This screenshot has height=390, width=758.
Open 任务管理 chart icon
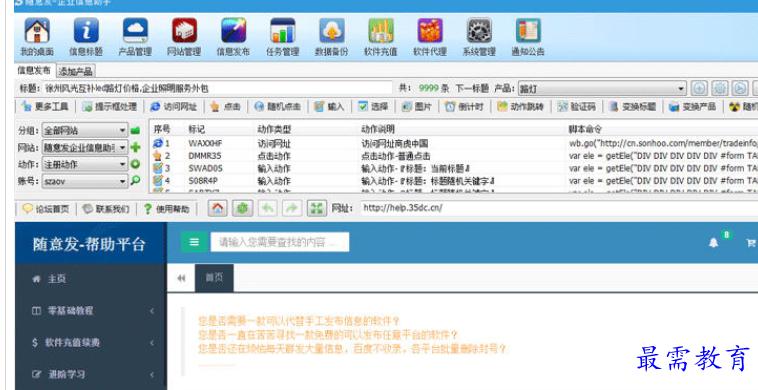tap(283, 38)
